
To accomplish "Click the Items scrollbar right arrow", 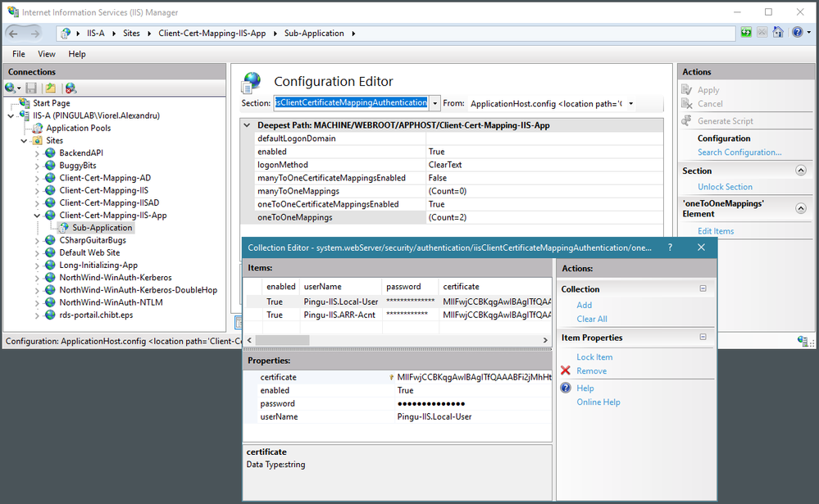I will click(545, 340).
